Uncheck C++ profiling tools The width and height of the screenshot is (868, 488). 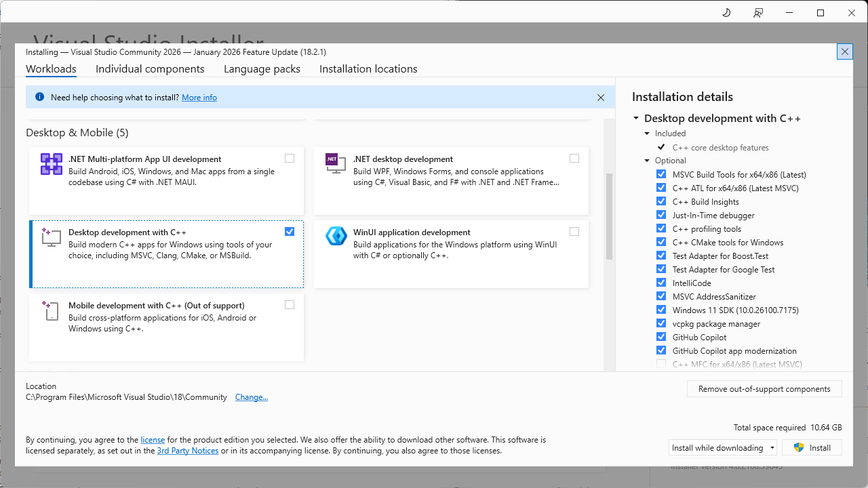[x=661, y=228]
